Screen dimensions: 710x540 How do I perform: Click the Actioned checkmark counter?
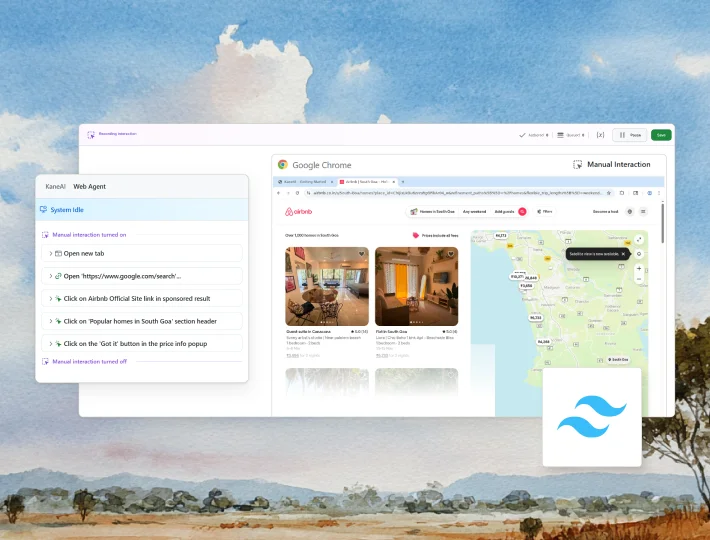[x=533, y=135]
